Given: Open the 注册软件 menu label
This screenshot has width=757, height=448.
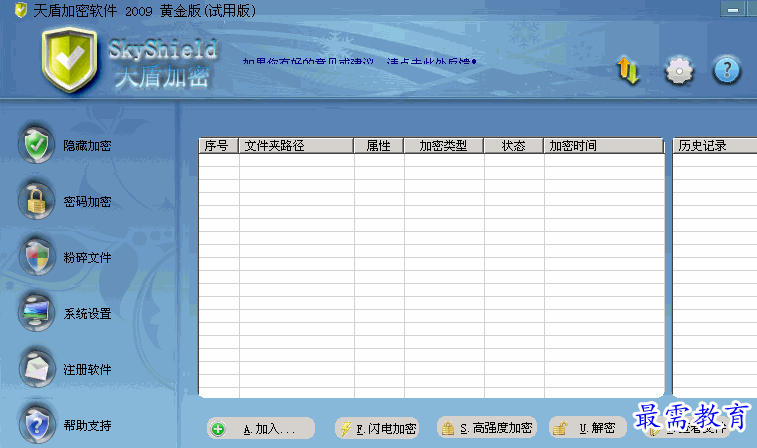Looking at the screenshot, I should 87,370.
